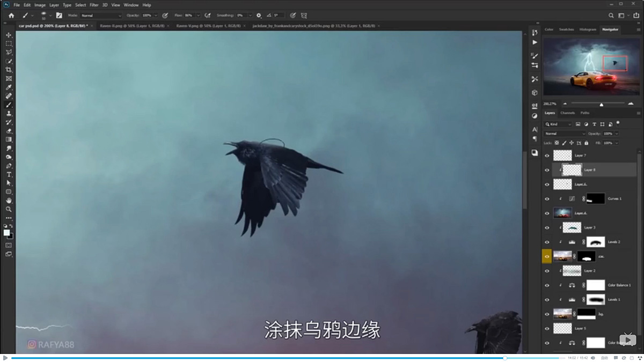Select the Lasso tool

click(8, 51)
